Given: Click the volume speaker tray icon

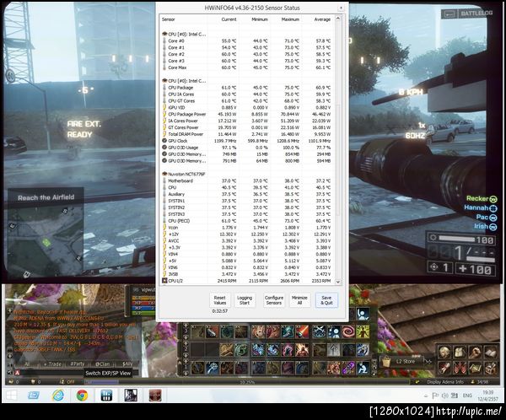Looking at the screenshot, I should click(445, 396).
